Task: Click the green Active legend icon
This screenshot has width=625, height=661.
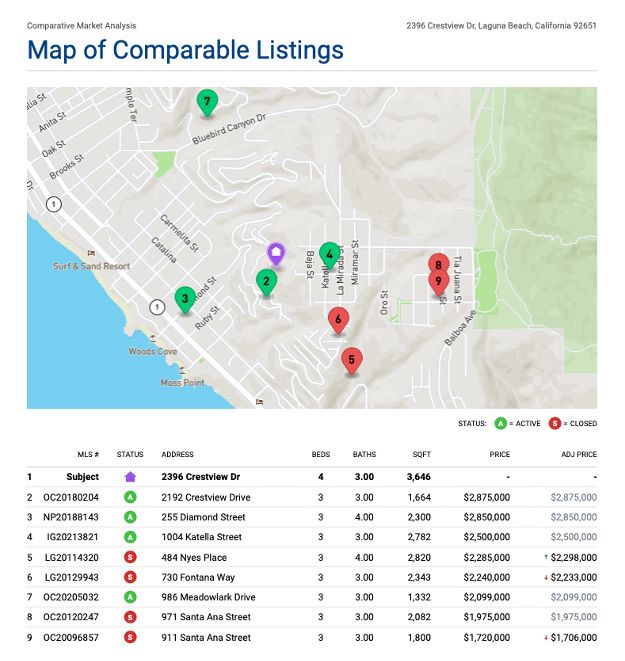Action: (x=500, y=424)
